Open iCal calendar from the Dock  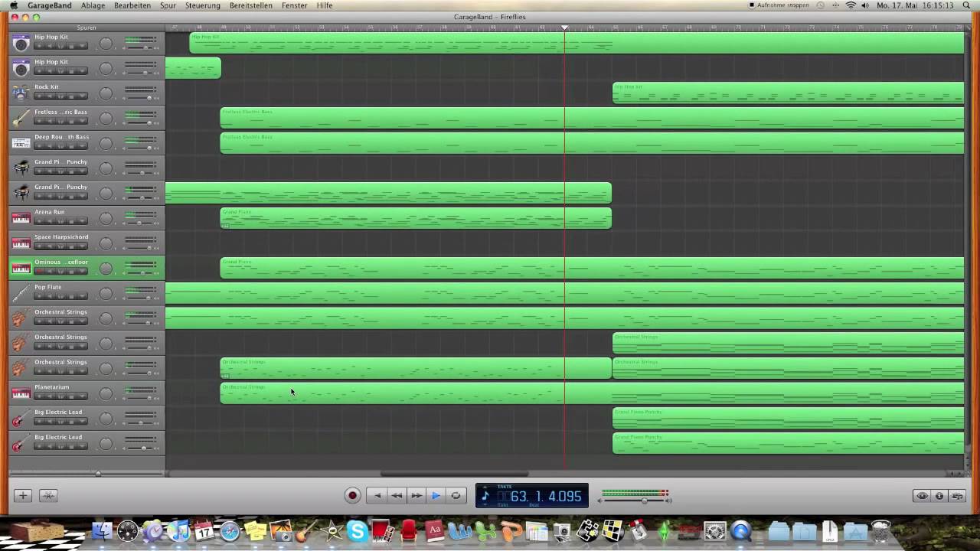click(204, 531)
